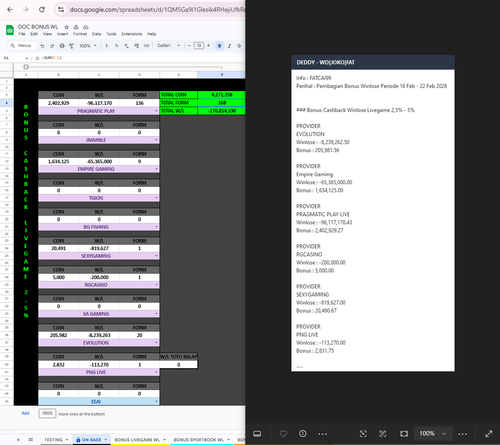The width and height of the screenshot is (500, 445).
Task: Click the Add rows link
Action: click(25, 413)
